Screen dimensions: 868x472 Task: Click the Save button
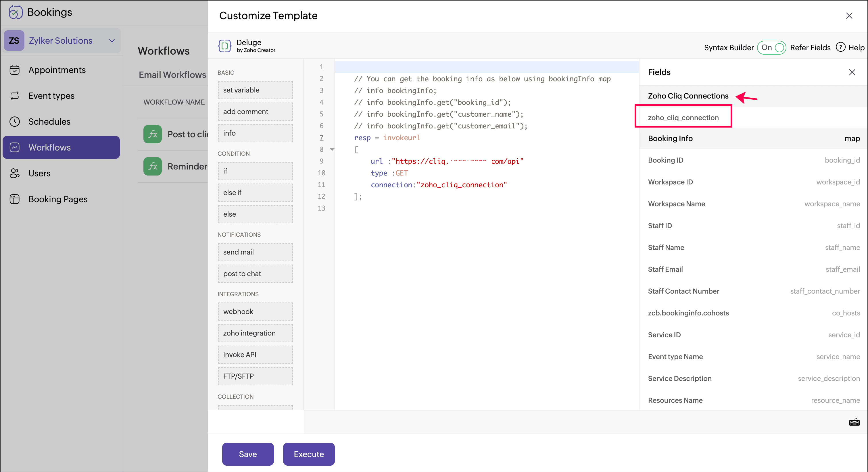[x=248, y=454]
